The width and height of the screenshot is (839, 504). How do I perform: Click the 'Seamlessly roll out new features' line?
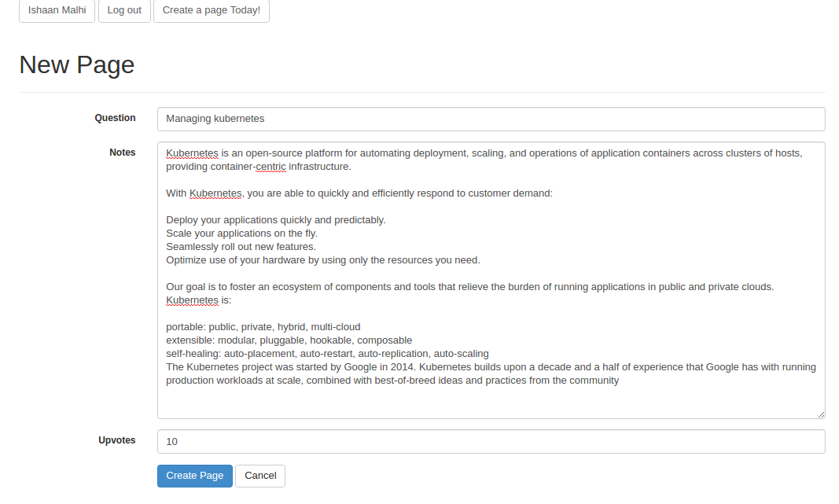point(241,247)
